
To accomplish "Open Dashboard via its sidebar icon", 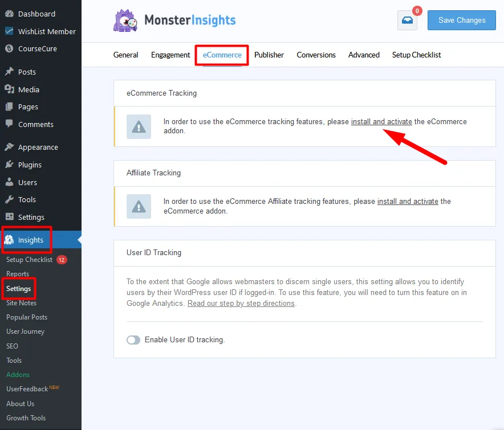I will [9, 14].
